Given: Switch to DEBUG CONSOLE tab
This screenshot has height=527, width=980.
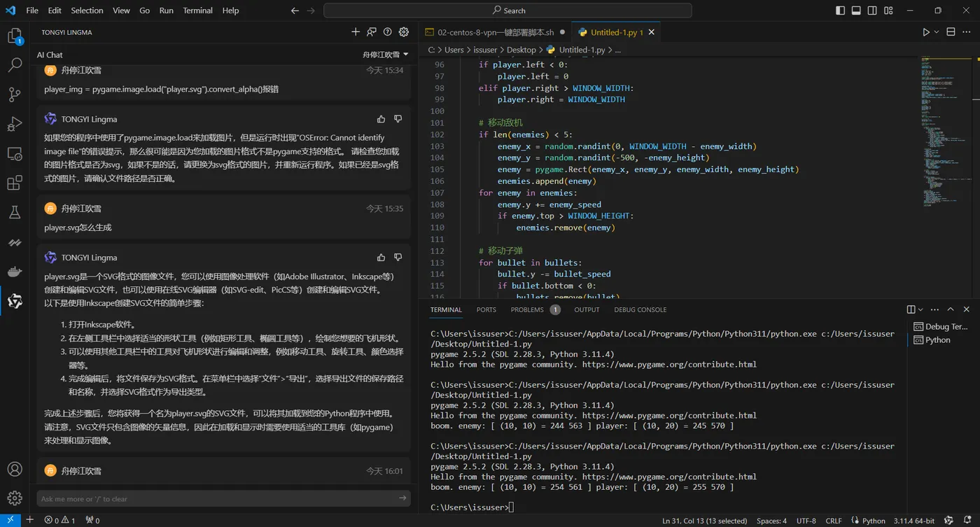Looking at the screenshot, I should point(640,309).
